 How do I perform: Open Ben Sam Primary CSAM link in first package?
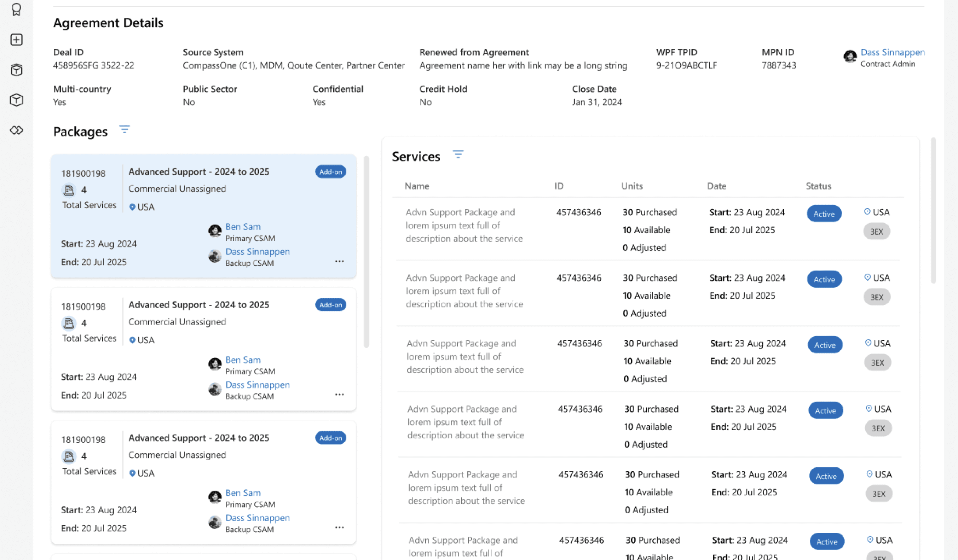tap(243, 227)
